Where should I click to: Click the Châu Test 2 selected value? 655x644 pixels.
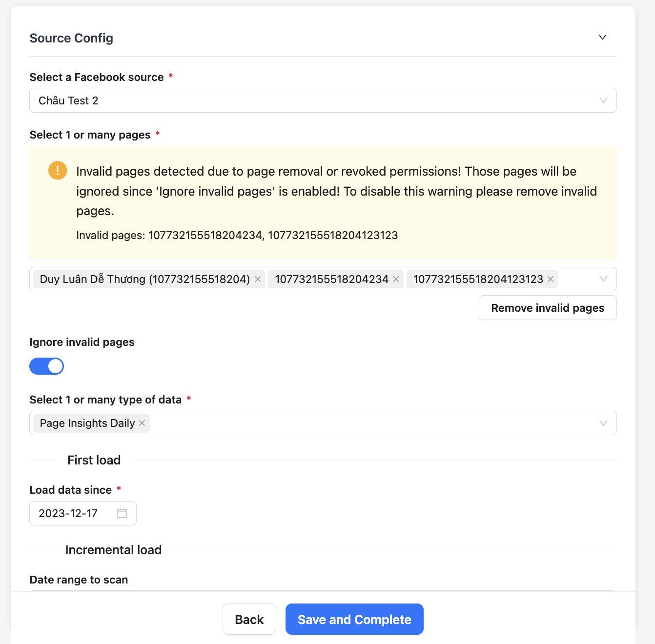(x=68, y=101)
